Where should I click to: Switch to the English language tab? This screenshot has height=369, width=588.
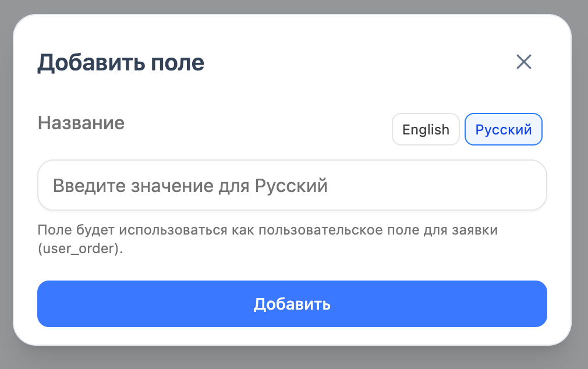coord(426,129)
